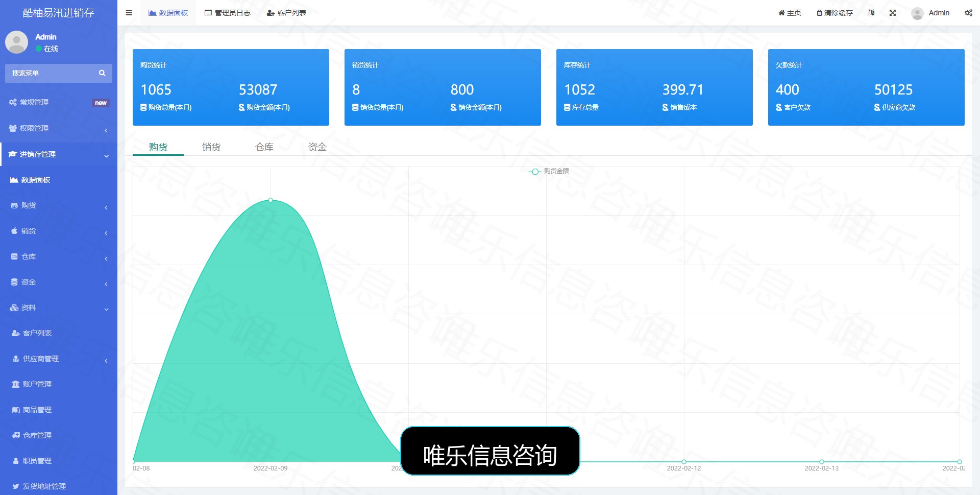Open 职员管理 in the sidebar
Screen dimensions: 980x495
coord(59,461)
